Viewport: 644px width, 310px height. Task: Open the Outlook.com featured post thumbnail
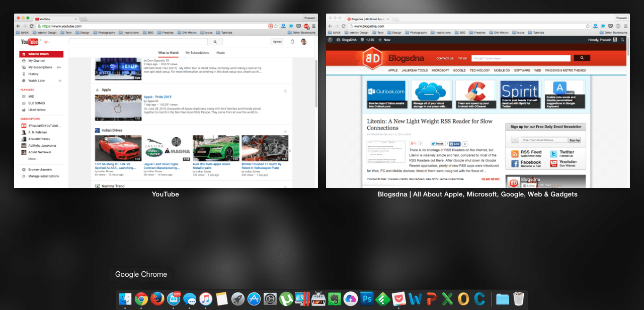[386, 94]
